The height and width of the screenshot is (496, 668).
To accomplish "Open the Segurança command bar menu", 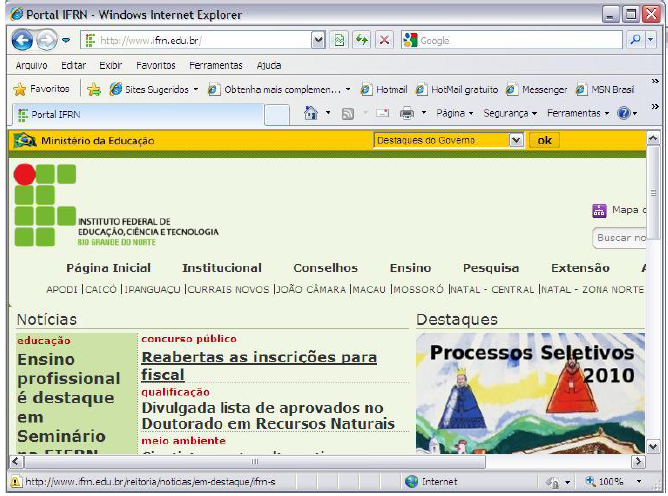I will pos(510,113).
